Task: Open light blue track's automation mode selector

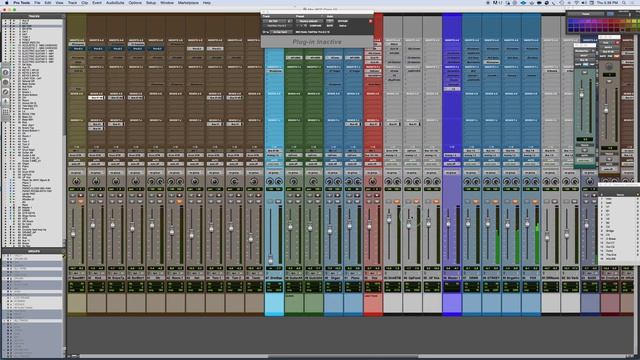Action: coord(275,164)
